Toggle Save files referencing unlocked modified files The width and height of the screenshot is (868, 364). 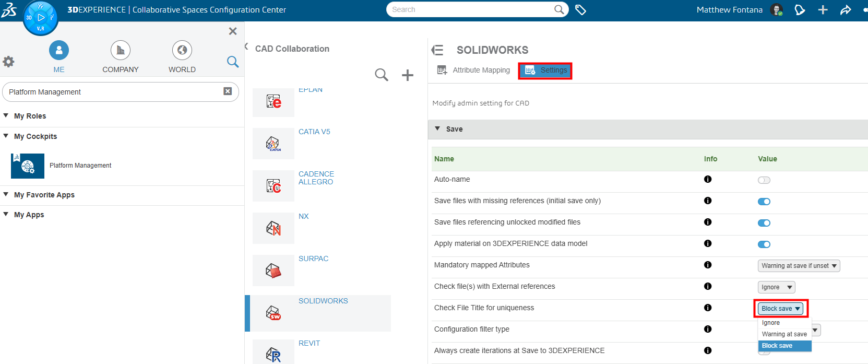(764, 223)
